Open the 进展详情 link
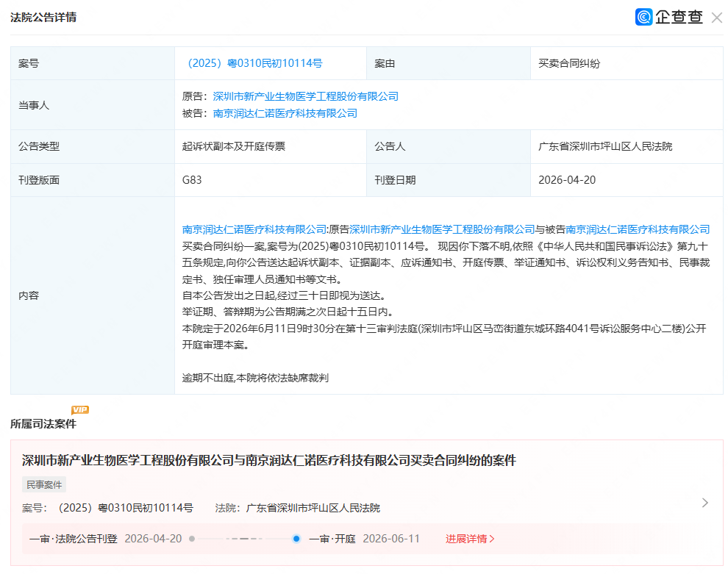The height and width of the screenshot is (574, 728). pyautogui.click(x=469, y=539)
